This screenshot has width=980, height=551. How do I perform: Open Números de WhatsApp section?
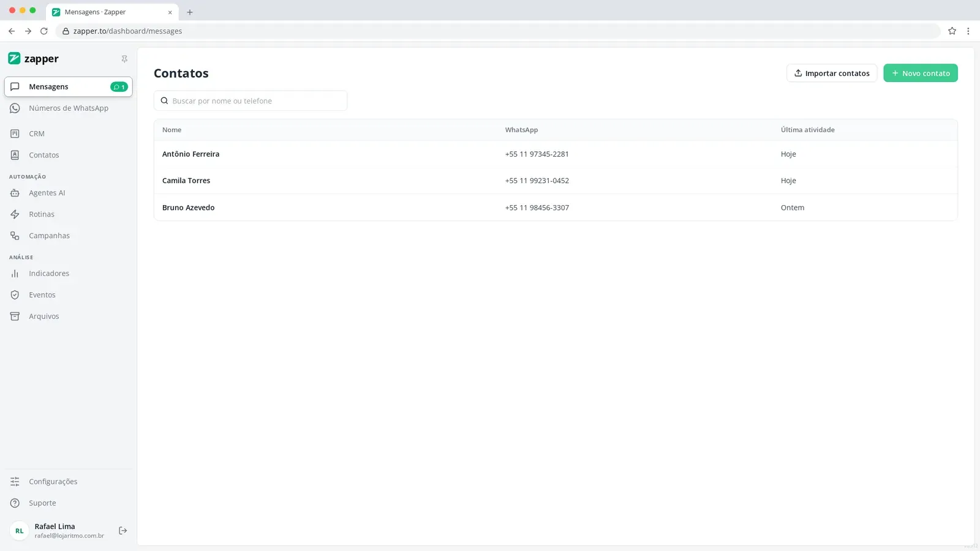click(x=68, y=108)
